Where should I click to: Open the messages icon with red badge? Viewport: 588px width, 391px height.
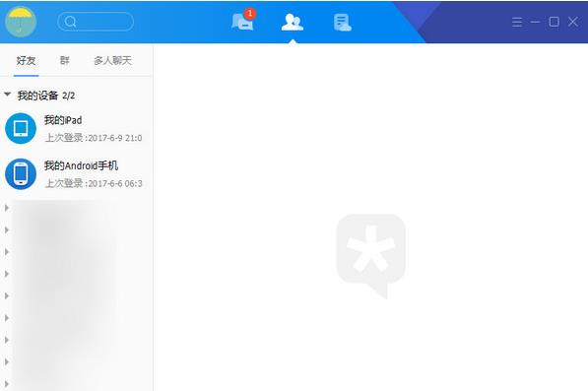tap(242, 21)
